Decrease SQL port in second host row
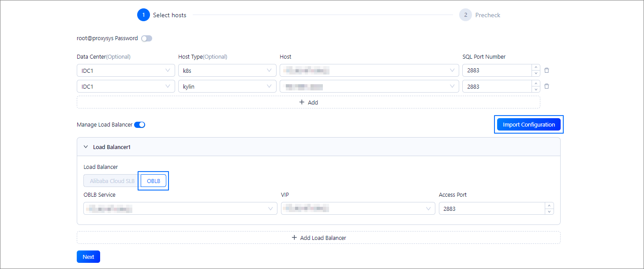The image size is (644, 269). point(536,90)
